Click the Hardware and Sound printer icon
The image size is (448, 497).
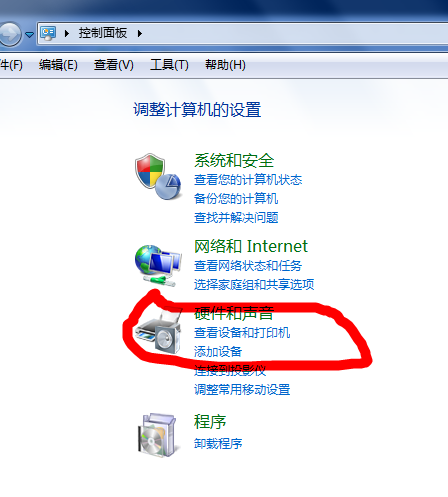tap(158, 331)
